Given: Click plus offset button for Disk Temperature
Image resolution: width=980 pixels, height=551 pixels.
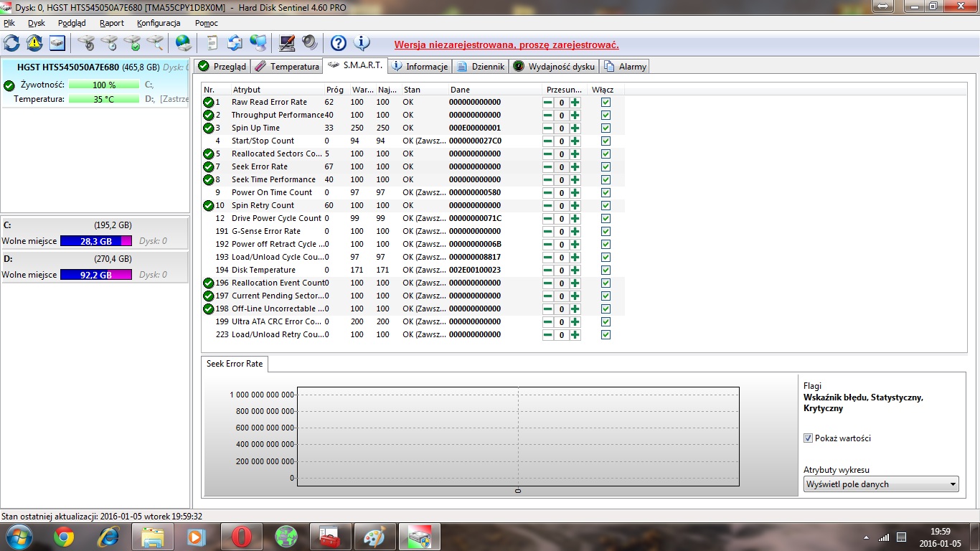Looking at the screenshot, I should click(575, 270).
